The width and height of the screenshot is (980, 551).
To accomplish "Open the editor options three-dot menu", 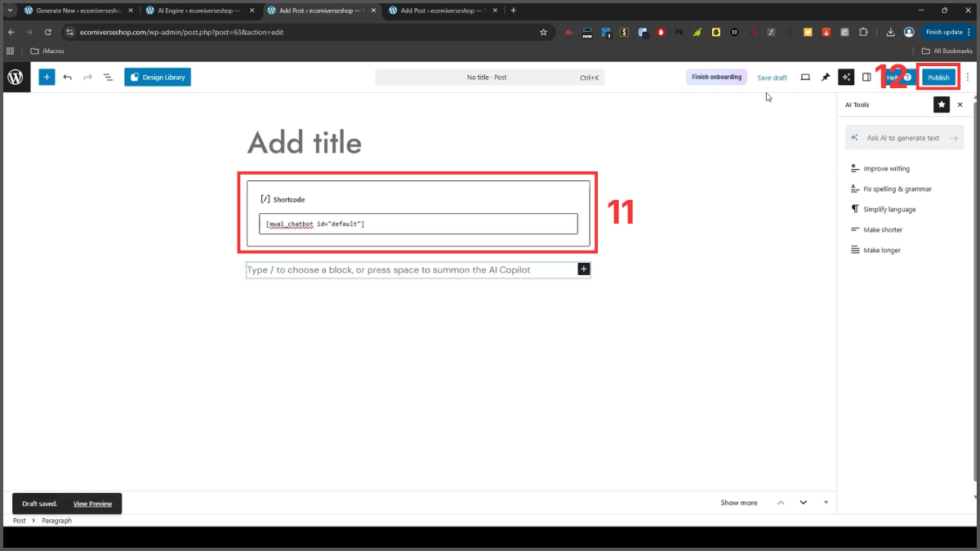I will (968, 78).
